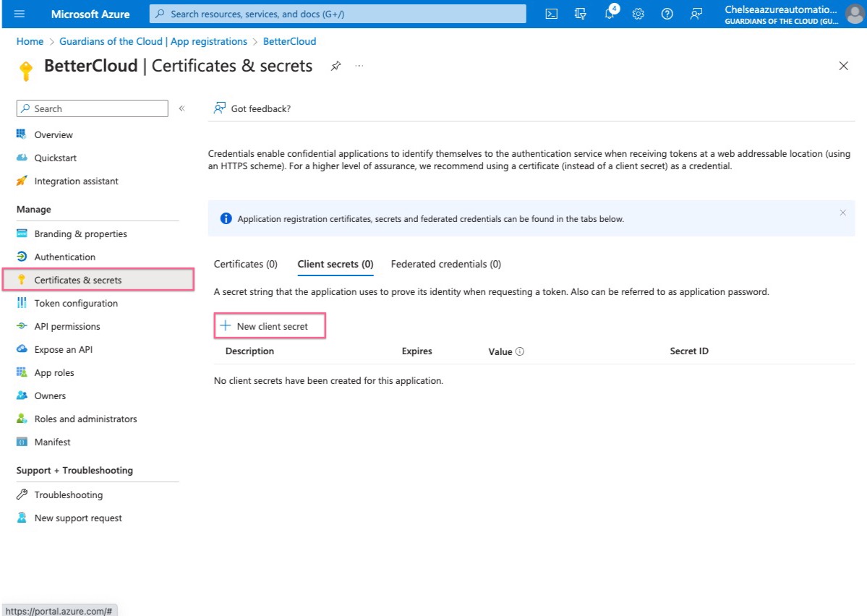Open Authentication settings

65,257
